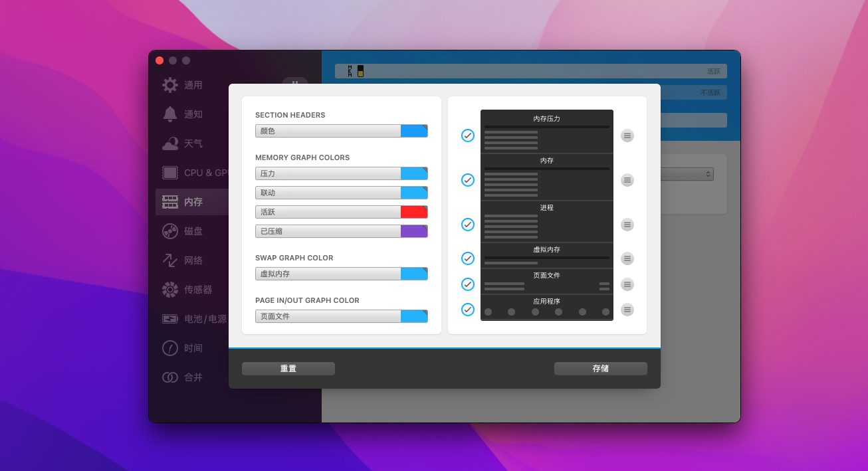The height and width of the screenshot is (471, 868).
Task: Open the 通知 bell icon section
Action: click(170, 114)
